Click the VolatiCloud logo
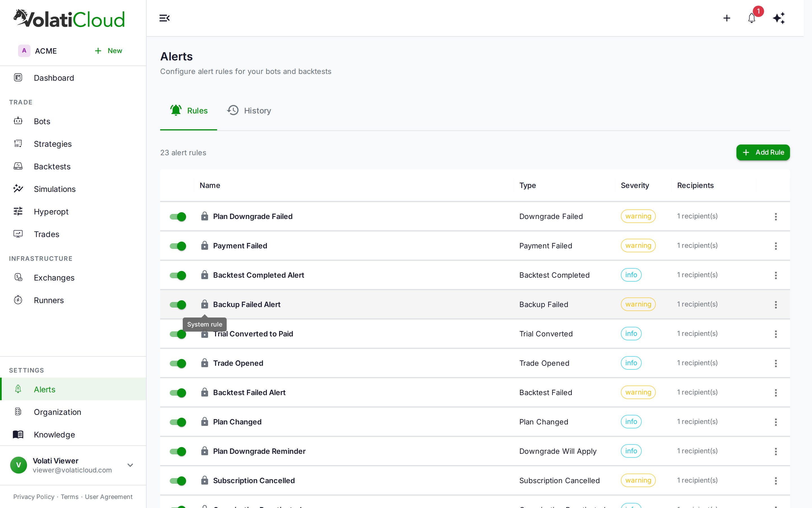The image size is (812, 508). (69, 18)
